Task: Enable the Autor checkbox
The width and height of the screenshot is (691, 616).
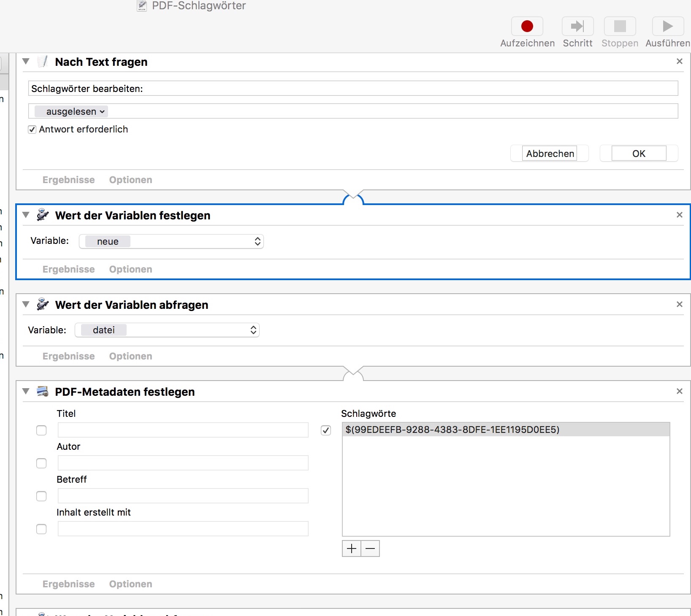Action: point(41,463)
